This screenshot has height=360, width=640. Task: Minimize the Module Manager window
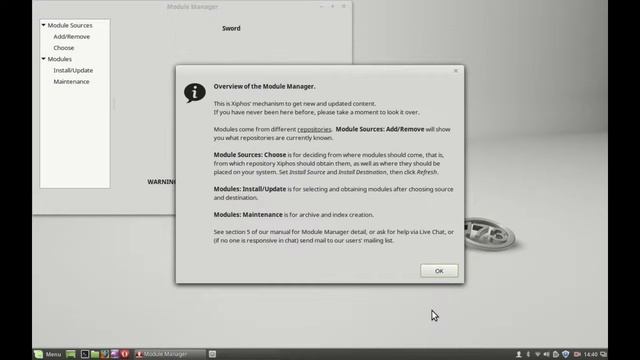pyautogui.click(x=322, y=7)
